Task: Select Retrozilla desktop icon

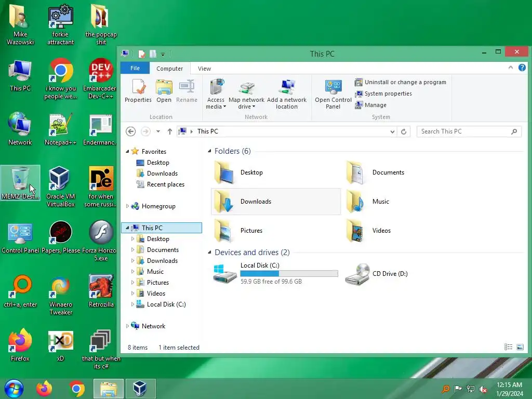Action: tap(101, 291)
